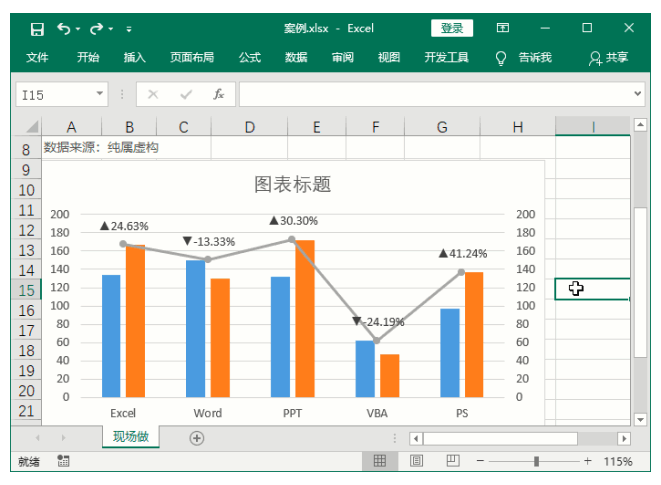Click horizontal scrollbar right arrow
The image size is (661, 485).
tap(624, 439)
